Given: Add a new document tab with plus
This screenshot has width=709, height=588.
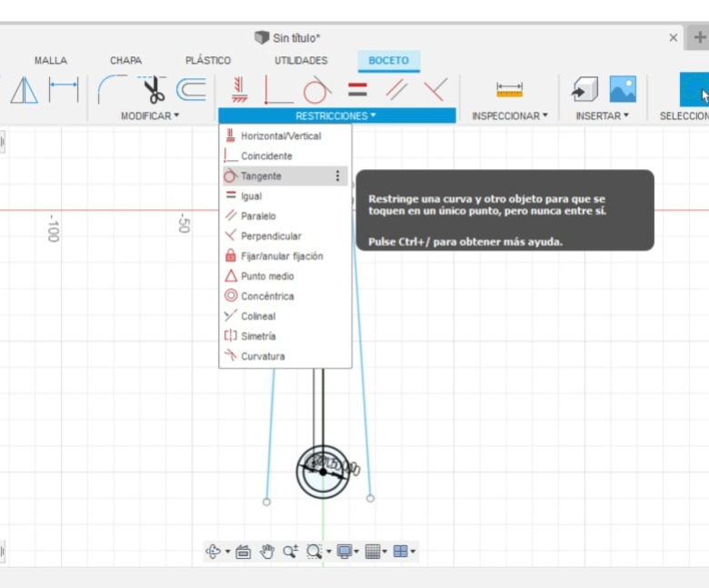Looking at the screenshot, I should [x=699, y=37].
